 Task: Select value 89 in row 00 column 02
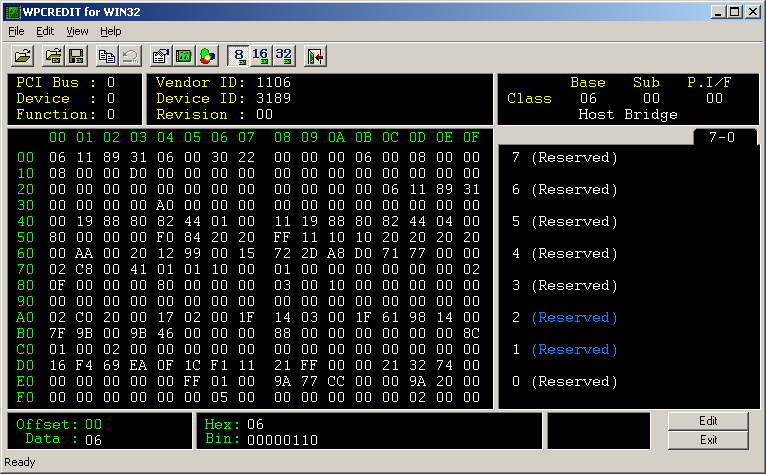(x=111, y=157)
